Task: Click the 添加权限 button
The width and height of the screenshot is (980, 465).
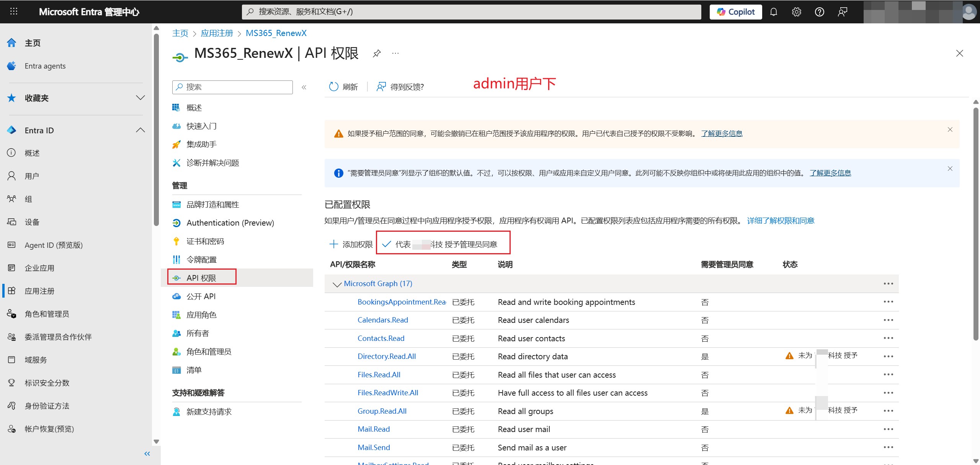Action: pyautogui.click(x=351, y=244)
